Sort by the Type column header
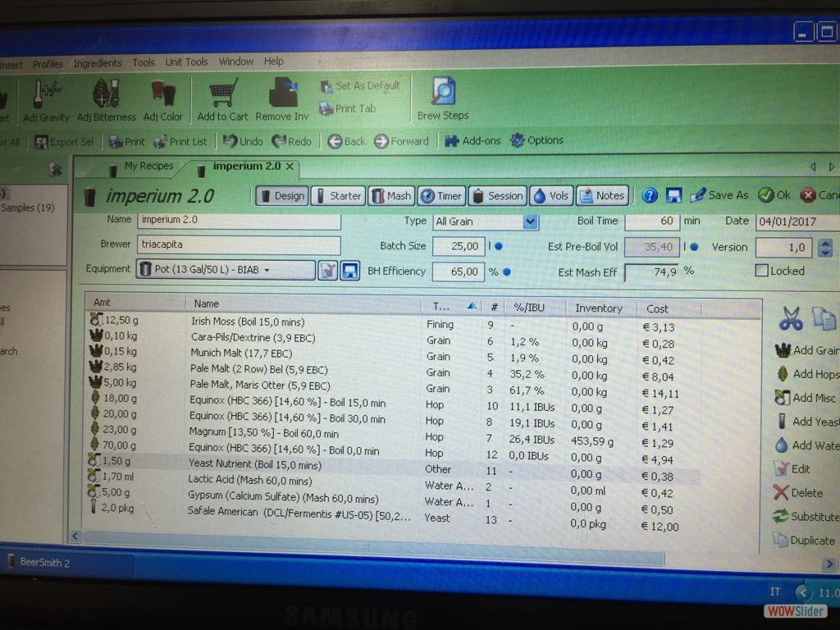 [x=450, y=307]
